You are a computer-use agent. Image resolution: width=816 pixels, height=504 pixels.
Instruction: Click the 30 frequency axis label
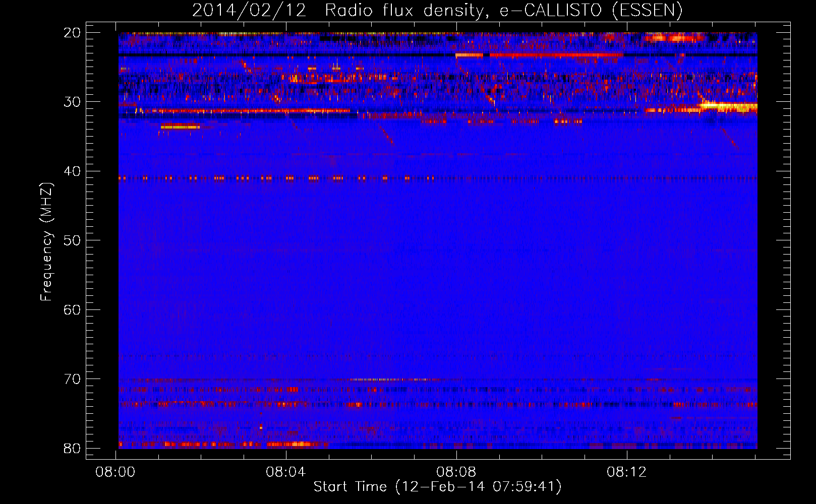point(72,102)
